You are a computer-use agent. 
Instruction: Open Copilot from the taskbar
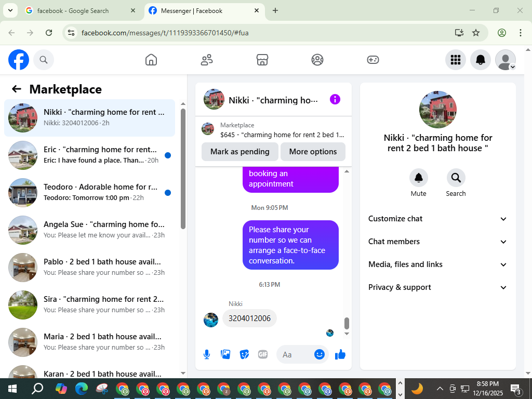61,389
